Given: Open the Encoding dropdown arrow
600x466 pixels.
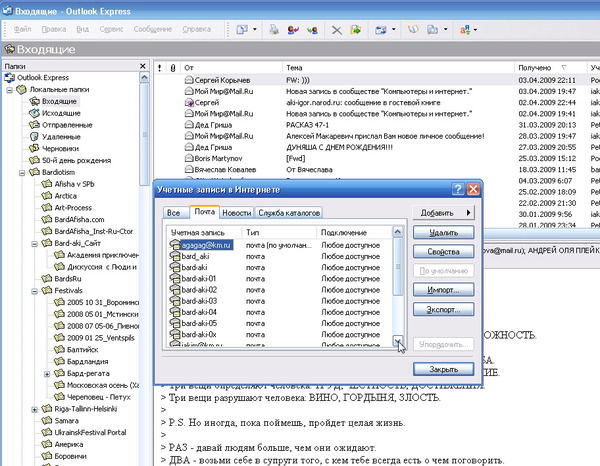Looking at the screenshot, I should (x=475, y=29).
